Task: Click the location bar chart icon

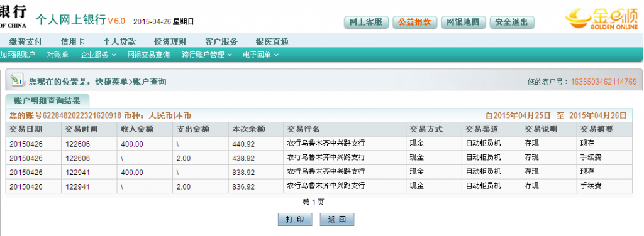Action: (17, 80)
